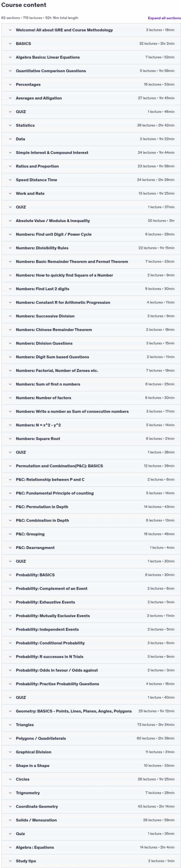This screenshot has height=868, width=181.
Task: Open Numbers: Divisibility Rules chevron
Action: pyautogui.click(x=10, y=248)
